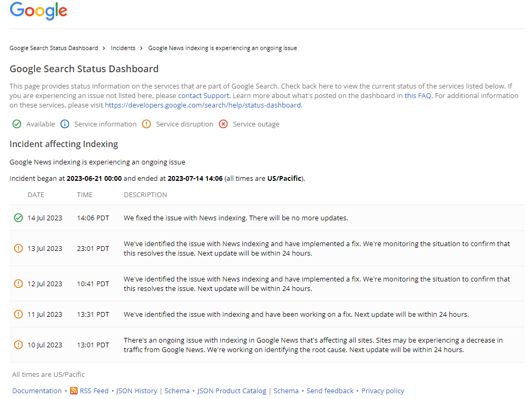Click the bold US/Pacific timezone text

[284, 178]
